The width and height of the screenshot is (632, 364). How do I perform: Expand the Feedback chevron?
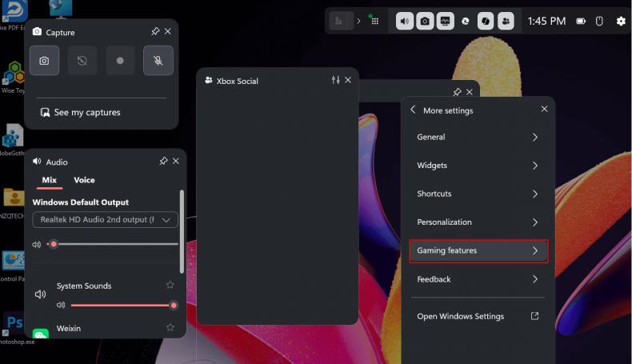pos(535,279)
